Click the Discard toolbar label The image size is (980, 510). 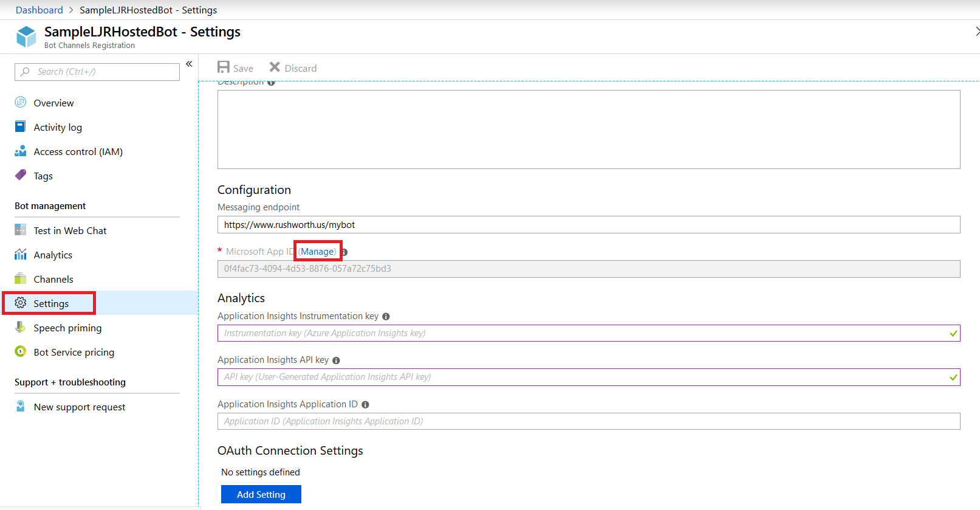coord(301,68)
